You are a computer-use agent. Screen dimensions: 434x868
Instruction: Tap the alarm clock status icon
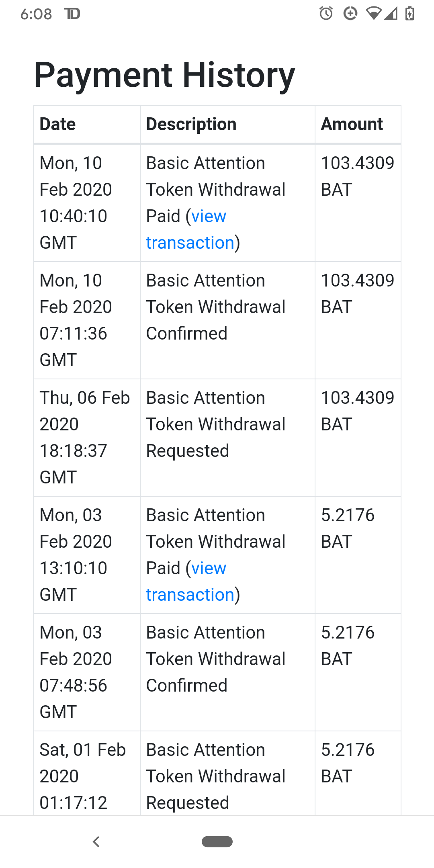click(326, 14)
